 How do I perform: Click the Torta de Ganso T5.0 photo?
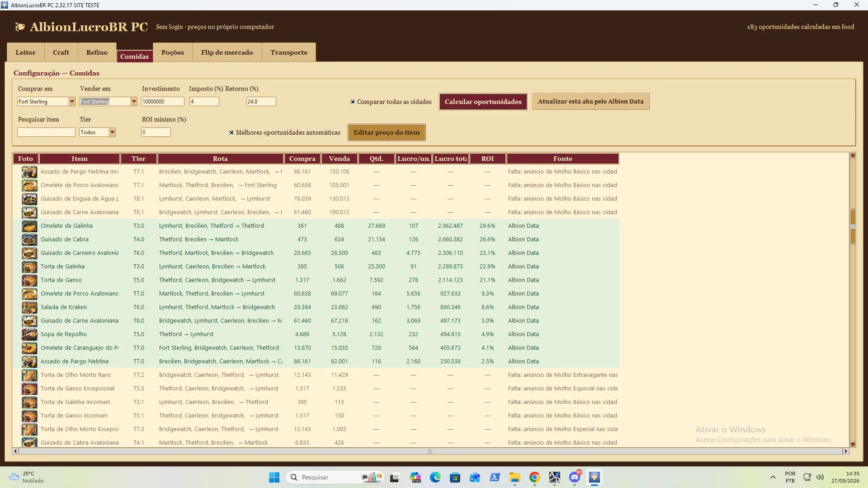coord(29,280)
